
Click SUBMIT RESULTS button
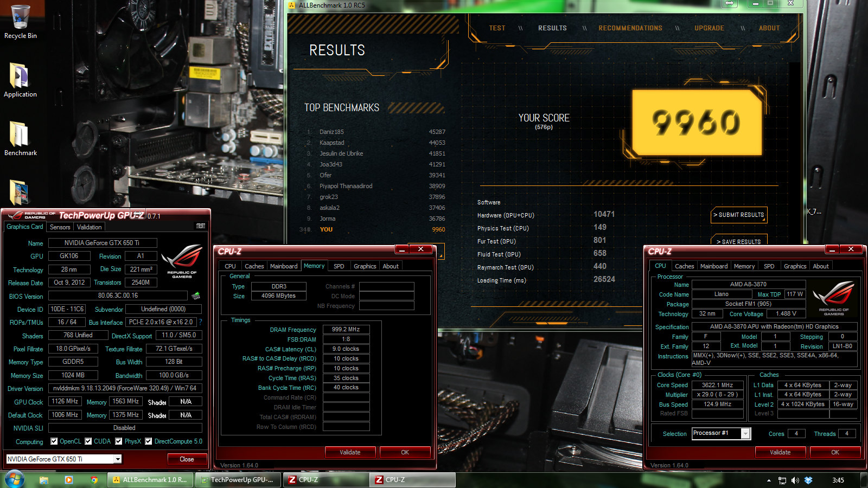pyautogui.click(x=739, y=215)
